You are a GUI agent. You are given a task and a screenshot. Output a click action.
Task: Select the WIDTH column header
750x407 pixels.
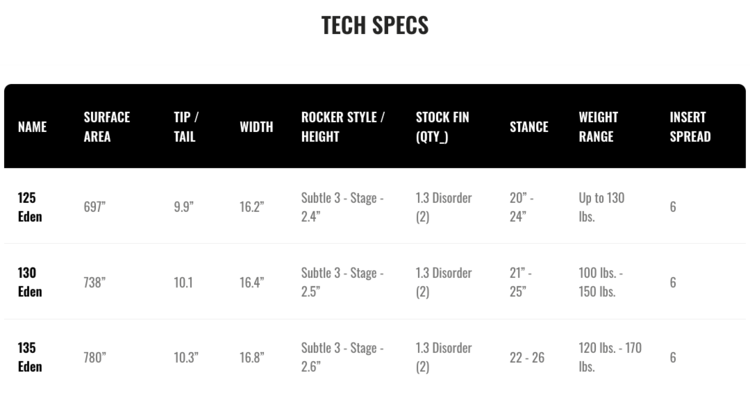[256, 127]
